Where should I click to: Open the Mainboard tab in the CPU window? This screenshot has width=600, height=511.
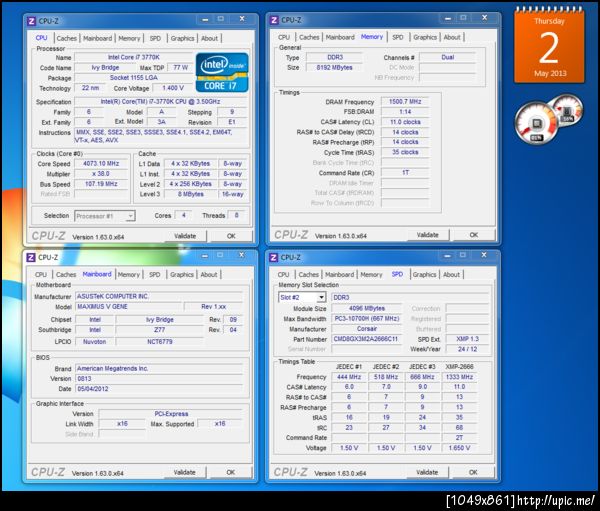pos(98,38)
